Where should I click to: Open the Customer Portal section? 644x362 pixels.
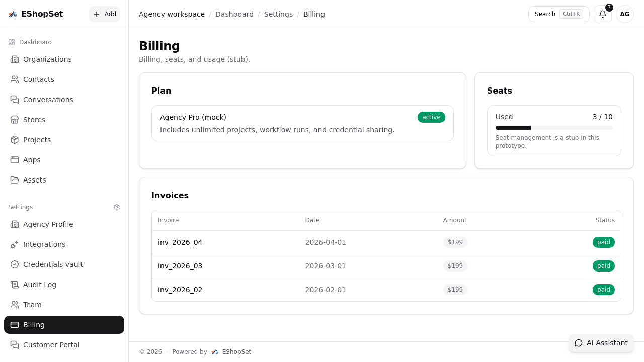pos(51,345)
